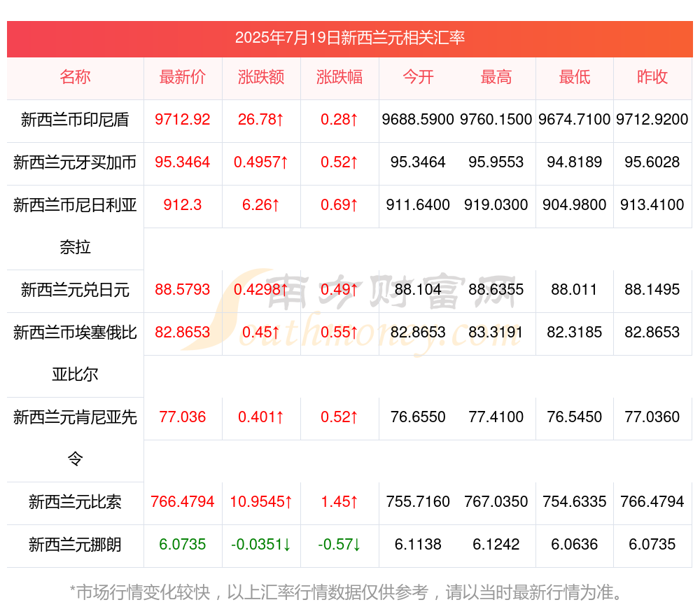Click the 涨跌幅 column header

339,77
